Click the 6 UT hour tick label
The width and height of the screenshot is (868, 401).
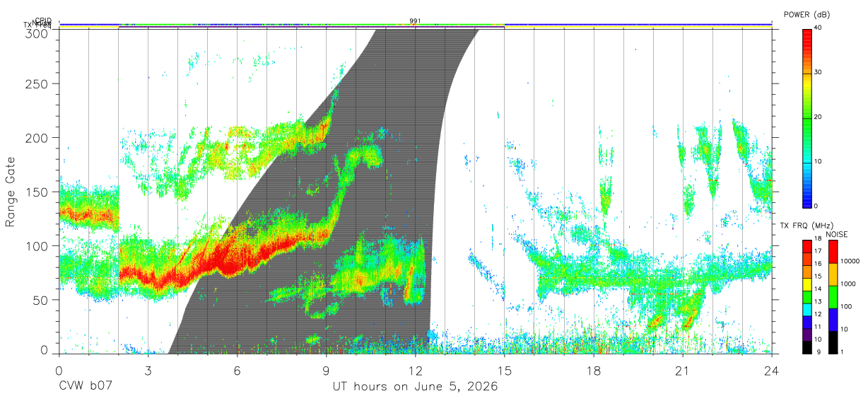tap(237, 370)
